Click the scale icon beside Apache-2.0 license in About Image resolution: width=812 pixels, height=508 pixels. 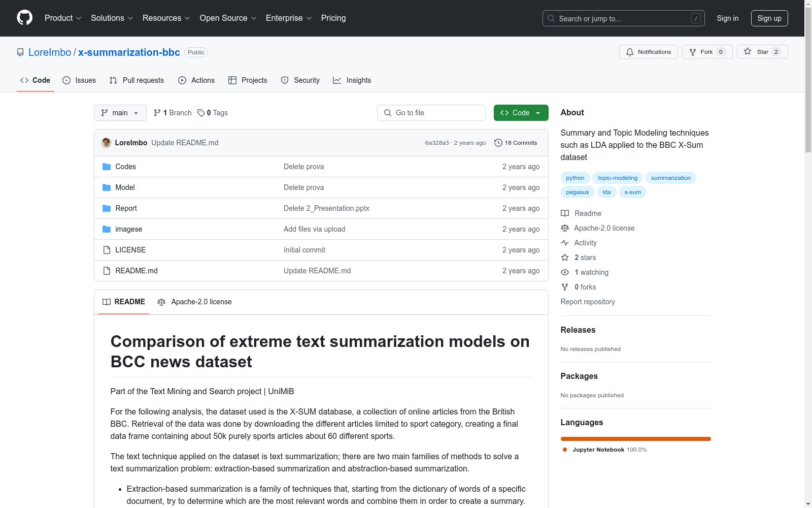click(x=565, y=228)
